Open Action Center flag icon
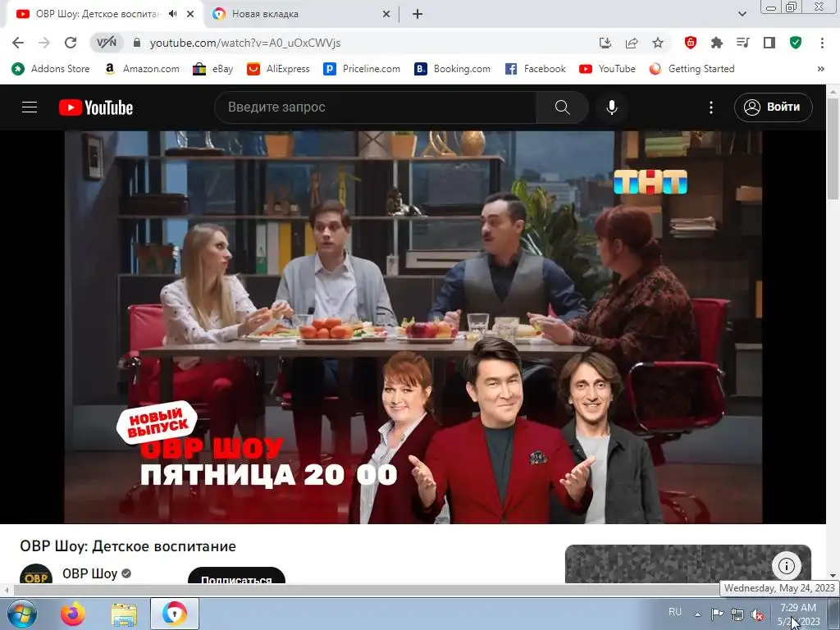The width and height of the screenshot is (840, 630). [717, 614]
